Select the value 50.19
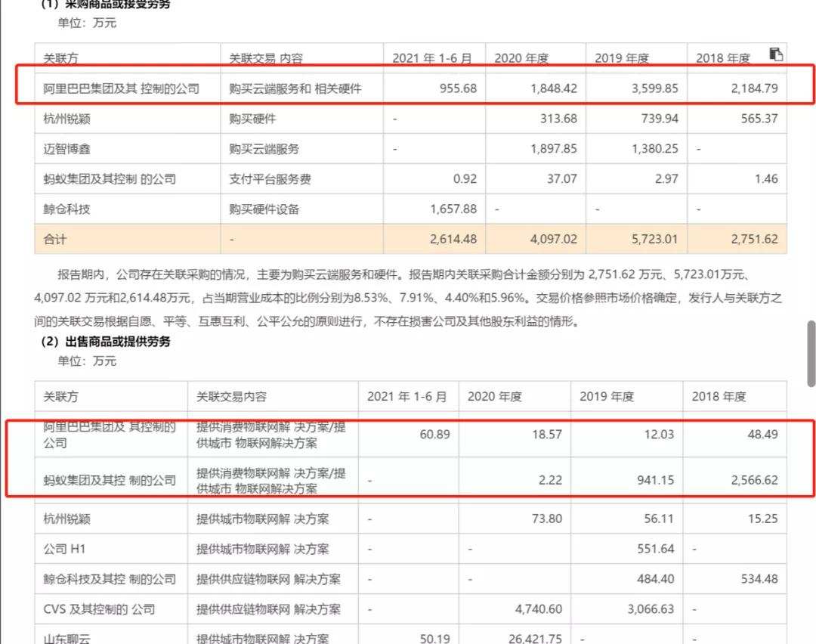The height and width of the screenshot is (644, 816). (434, 638)
